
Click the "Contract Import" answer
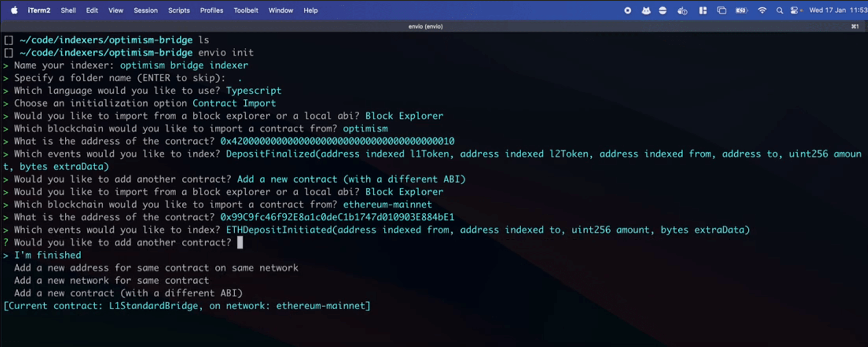click(x=234, y=103)
